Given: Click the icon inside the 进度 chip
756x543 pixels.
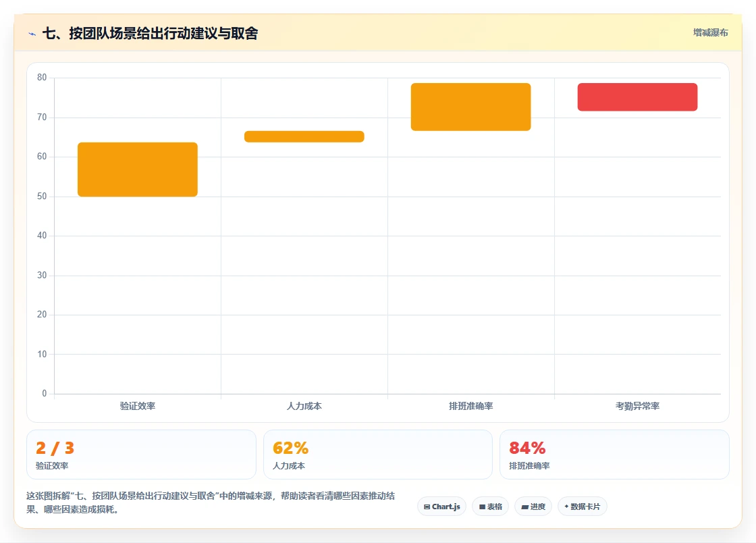Looking at the screenshot, I should point(525,507).
